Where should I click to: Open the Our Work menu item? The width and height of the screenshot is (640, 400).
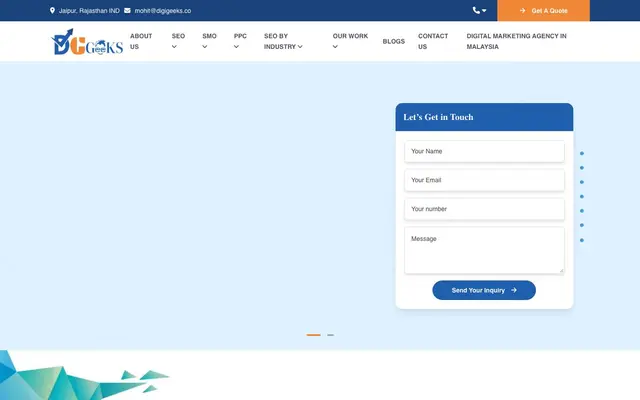[350, 36]
